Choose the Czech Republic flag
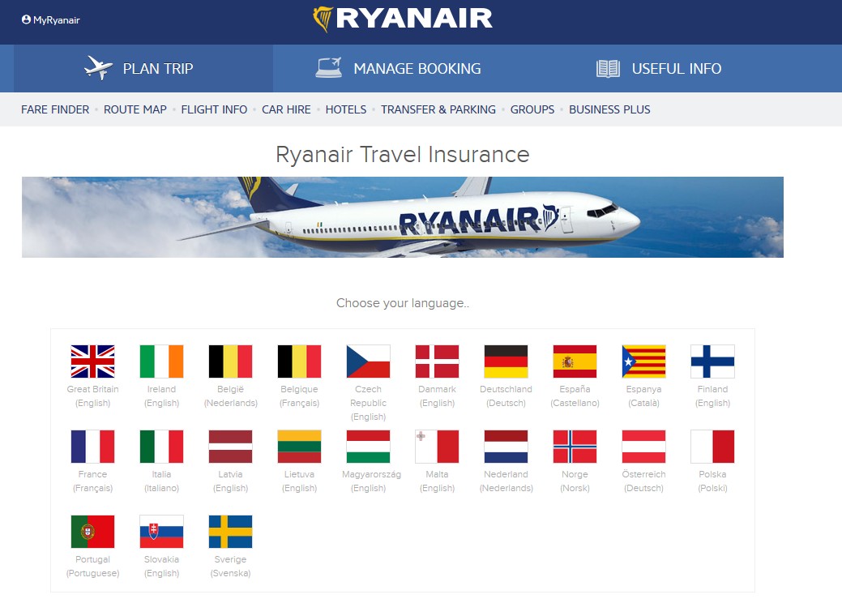Screen dimensions: 842x616 pyautogui.click(x=368, y=361)
